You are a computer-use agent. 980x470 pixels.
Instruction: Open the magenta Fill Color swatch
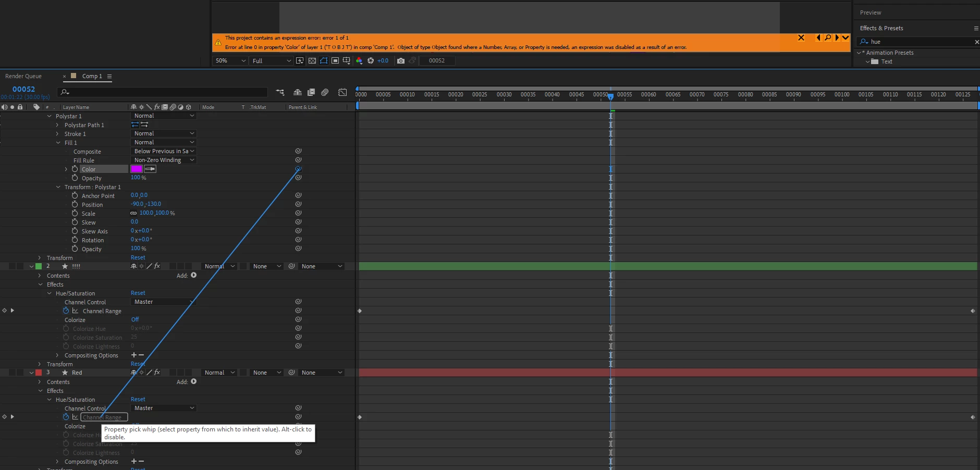pyautogui.click(x=137, y=169)
